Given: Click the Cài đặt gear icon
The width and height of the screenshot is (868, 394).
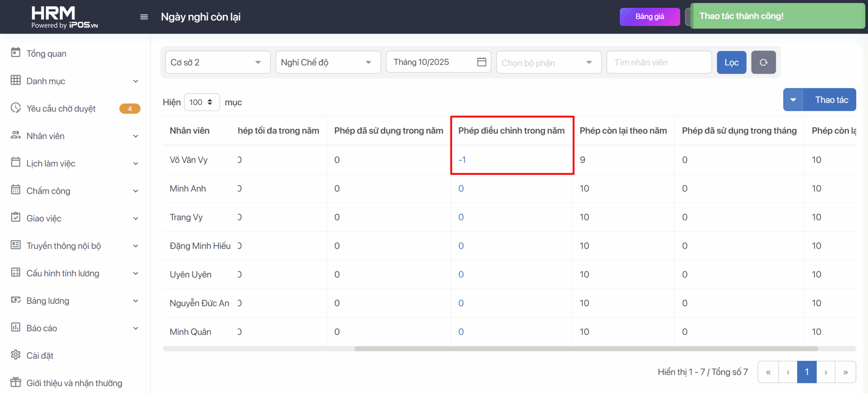Looking at the screenshot, I should (16, 355).
